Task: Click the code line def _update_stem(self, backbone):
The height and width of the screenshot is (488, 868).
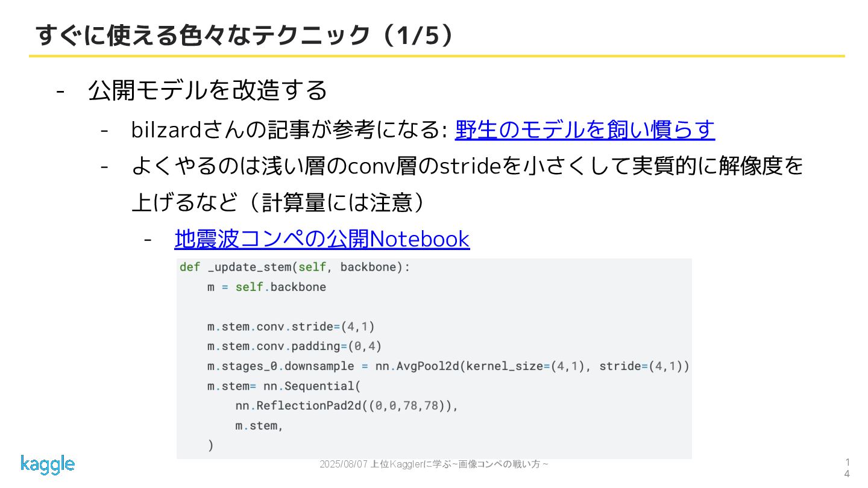Action: pos(295,267)
